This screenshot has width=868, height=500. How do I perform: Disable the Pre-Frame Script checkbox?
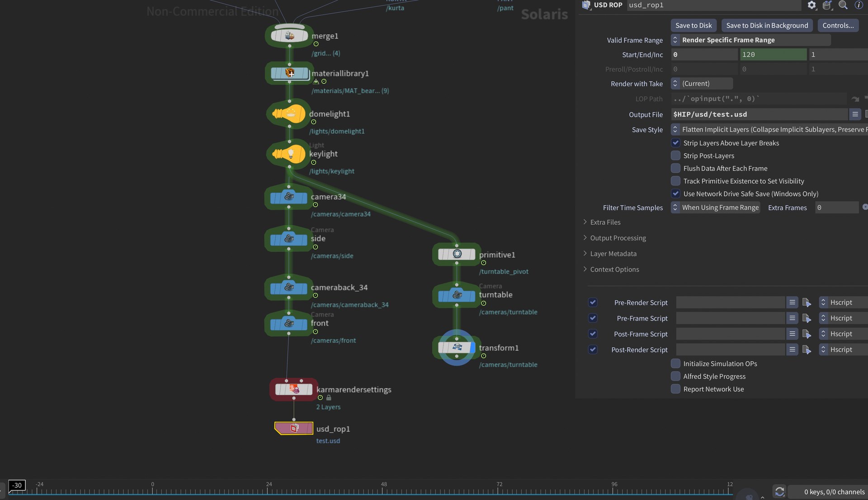593,318
